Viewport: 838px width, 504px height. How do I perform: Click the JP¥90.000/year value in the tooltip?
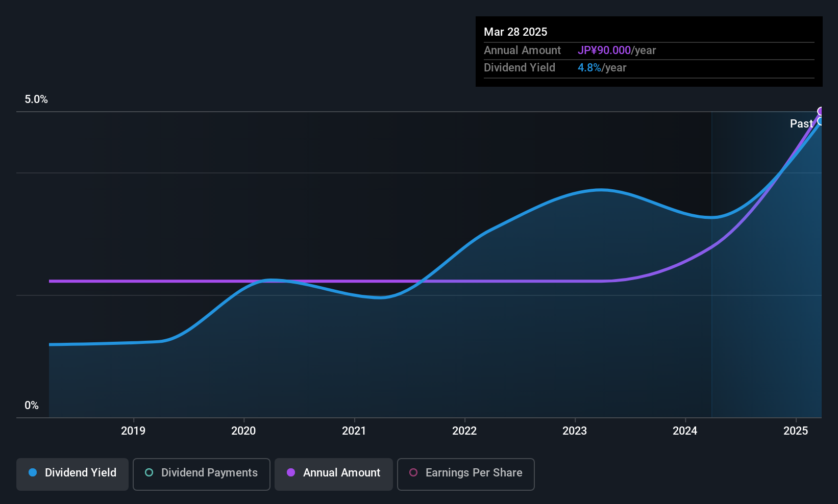(617, 51)
